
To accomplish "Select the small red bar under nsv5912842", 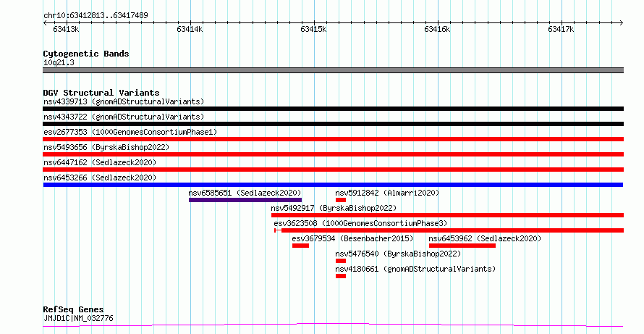I will [x=341, y=200].
